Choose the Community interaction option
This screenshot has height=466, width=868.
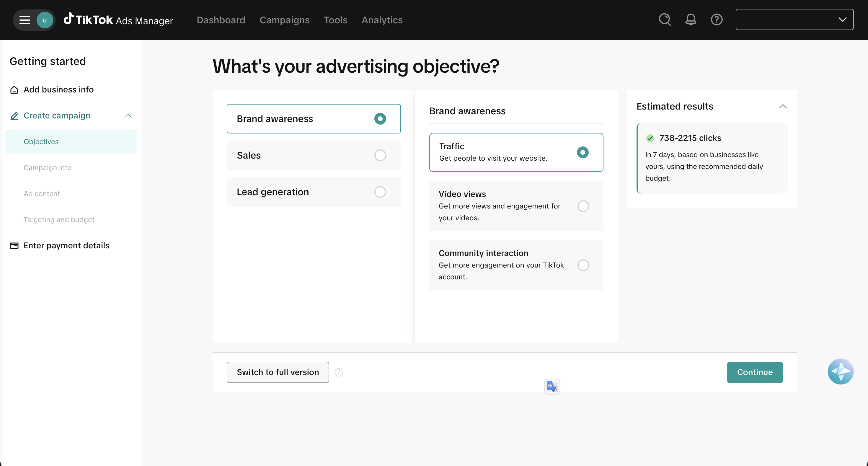[x=583, y=265]
